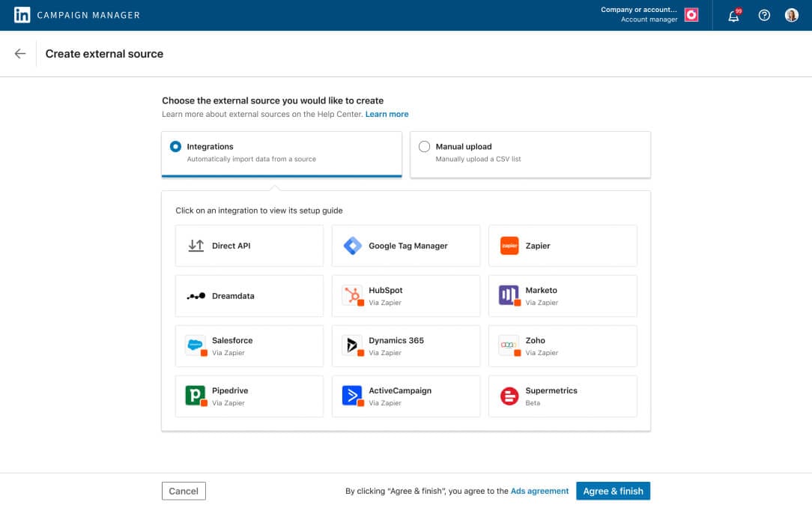Click the blue ActiveCampaign arrow icon

click(353, 396)
